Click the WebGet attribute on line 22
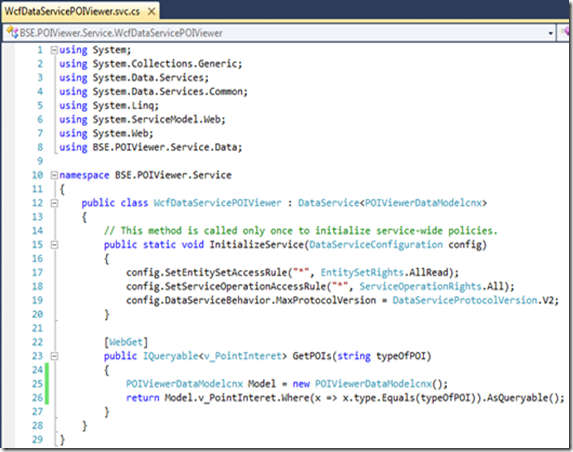 [126, 342]
